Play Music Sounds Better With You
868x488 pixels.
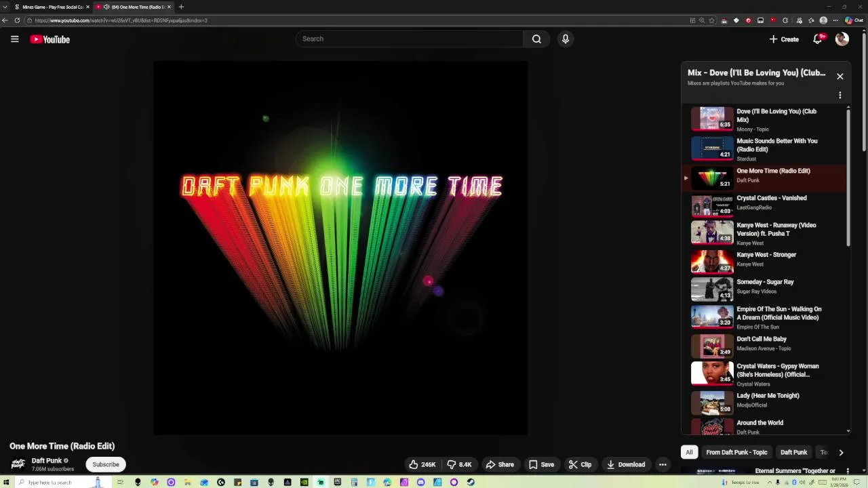point(764,149)
